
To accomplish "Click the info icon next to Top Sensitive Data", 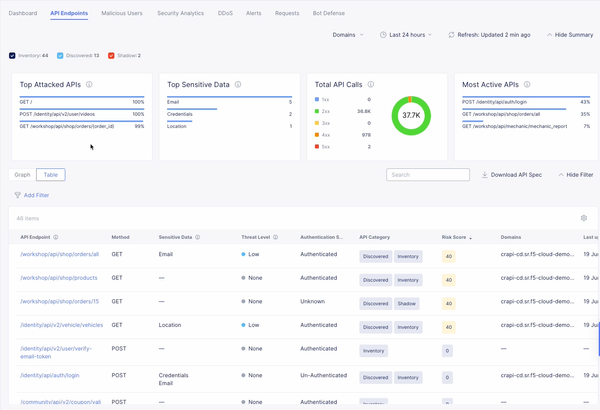I will pos(237,85).
